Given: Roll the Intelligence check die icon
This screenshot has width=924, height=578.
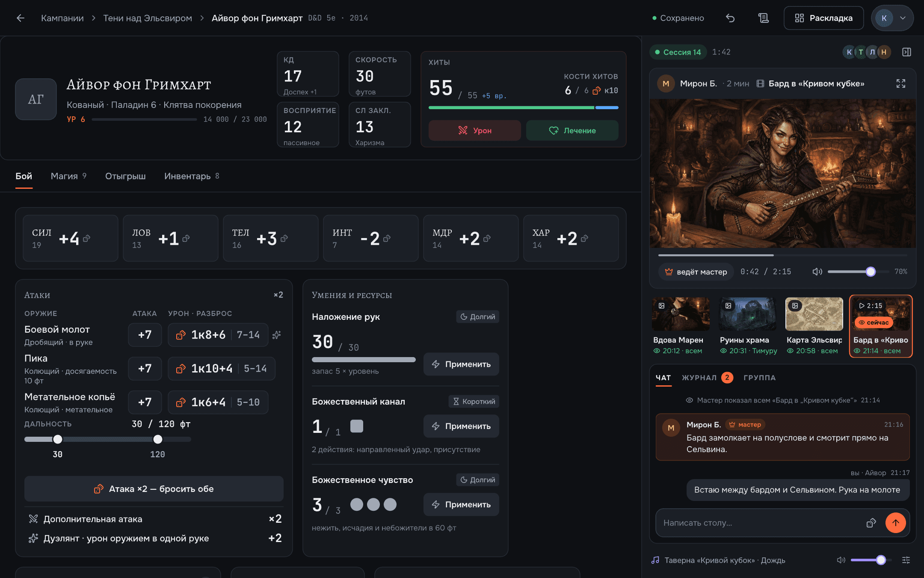Looking at the screenshot, I should click(387, 238).
